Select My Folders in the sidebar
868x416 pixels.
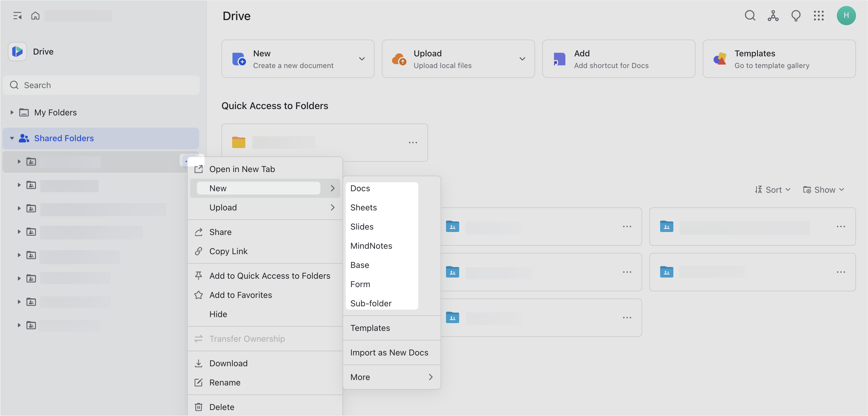pyautogui.click(x=101, y=112)
